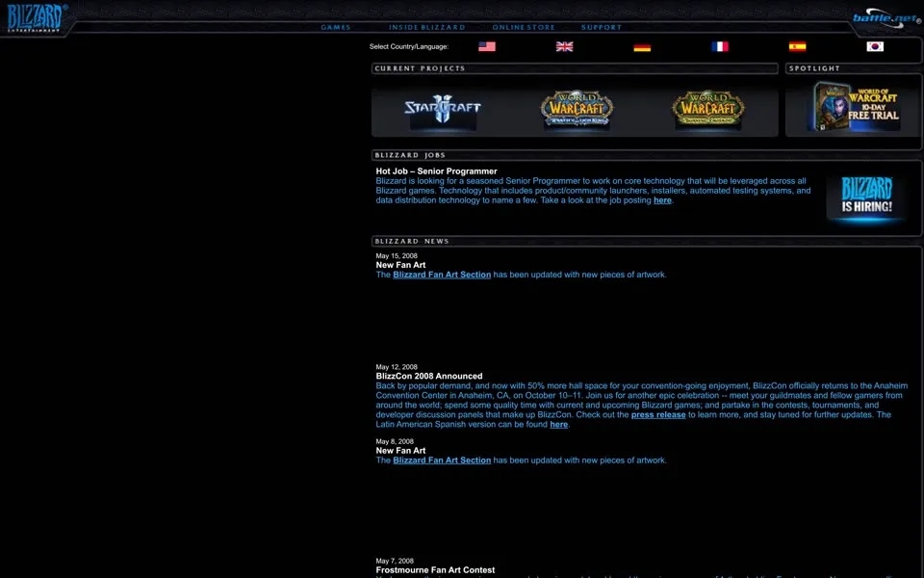Click the May 8, 2008 date

(x=395, y=441)
